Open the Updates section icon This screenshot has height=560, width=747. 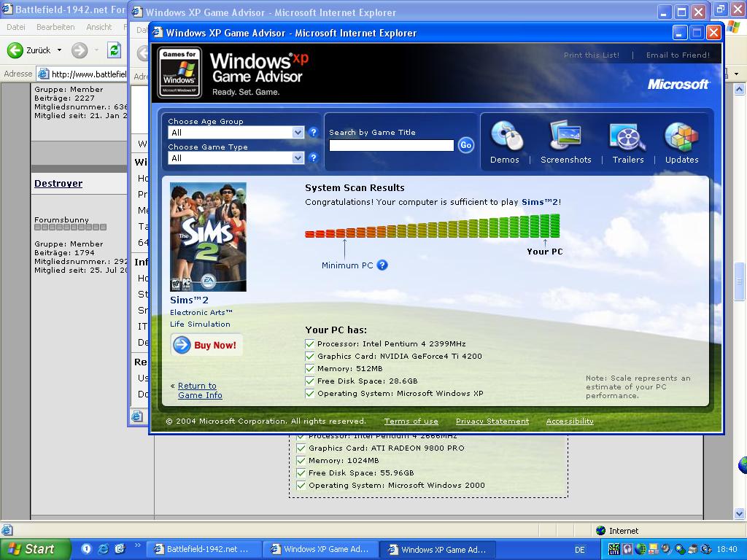[681, 136]
